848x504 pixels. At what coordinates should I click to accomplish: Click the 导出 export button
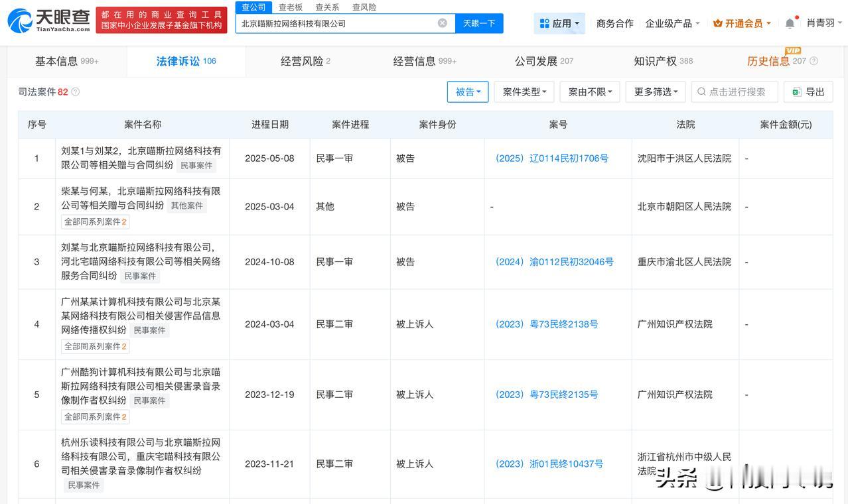[808, 92]
